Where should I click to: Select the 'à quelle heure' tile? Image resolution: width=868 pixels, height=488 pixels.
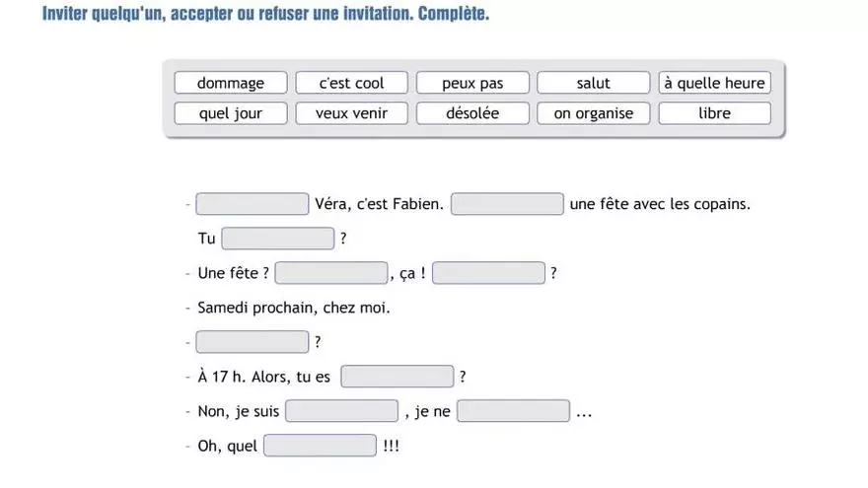tap(714, 83)
